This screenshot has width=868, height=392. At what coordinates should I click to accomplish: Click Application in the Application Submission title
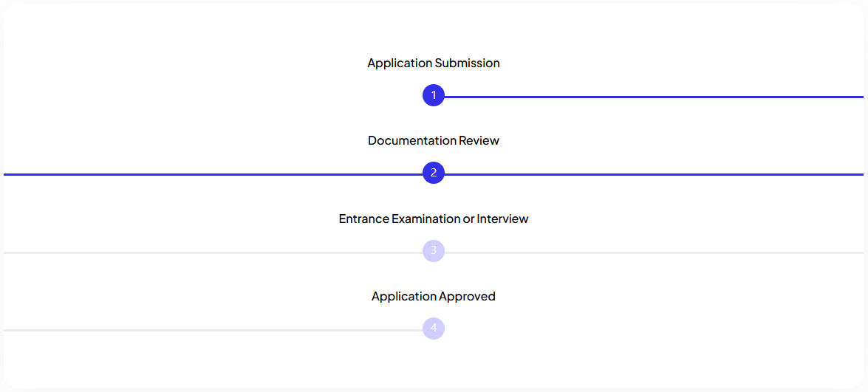point(400,63)
